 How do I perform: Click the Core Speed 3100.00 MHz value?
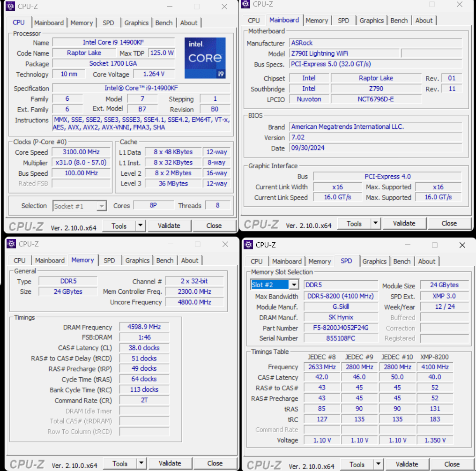[x=81, y=152]
